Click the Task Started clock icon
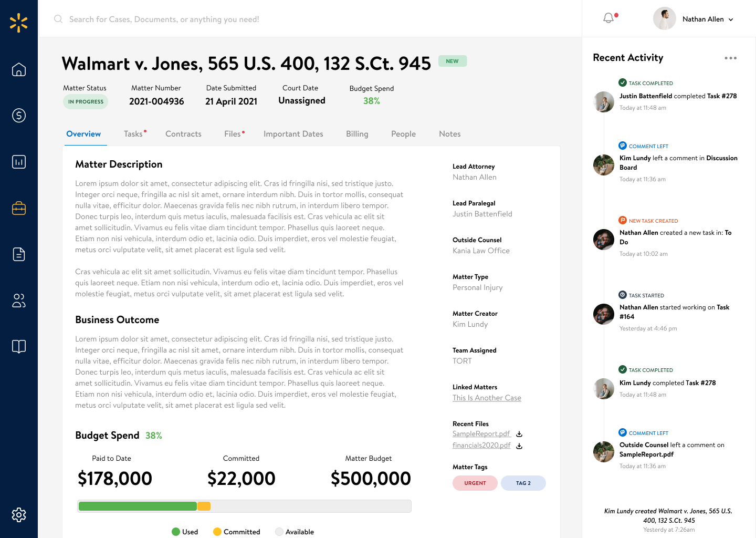 (x=623, y=295)
